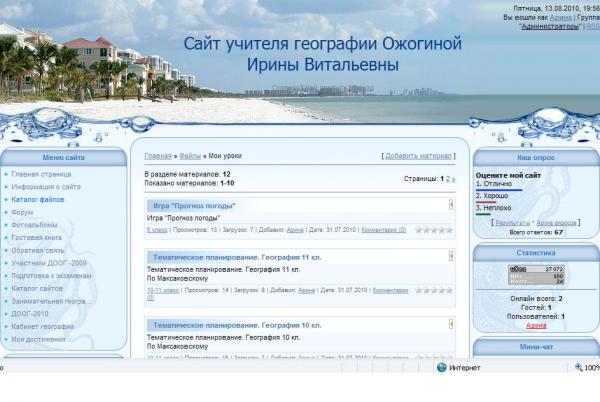
Task: Click the Меню сайта block header
Action: tap(64, 157)
